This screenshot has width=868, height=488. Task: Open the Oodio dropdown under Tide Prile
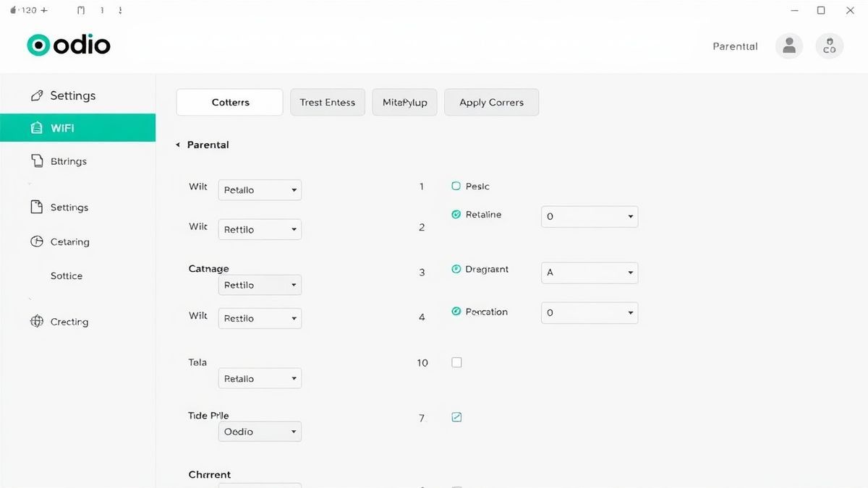point(260,432)
